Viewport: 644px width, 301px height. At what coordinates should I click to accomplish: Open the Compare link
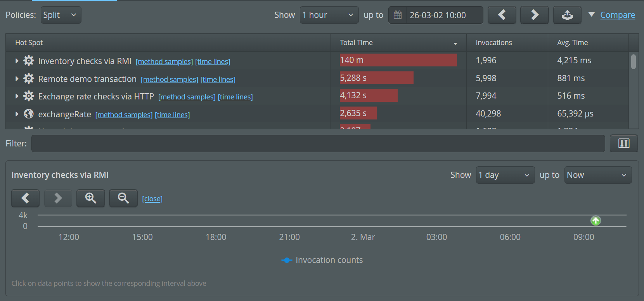click(x=617, y=15)
